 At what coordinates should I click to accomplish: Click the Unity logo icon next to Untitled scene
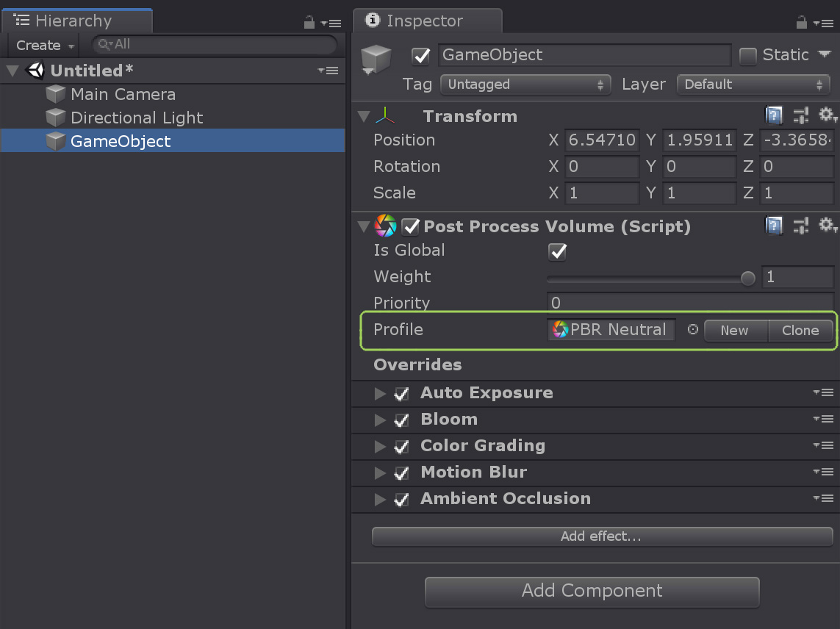35,70
